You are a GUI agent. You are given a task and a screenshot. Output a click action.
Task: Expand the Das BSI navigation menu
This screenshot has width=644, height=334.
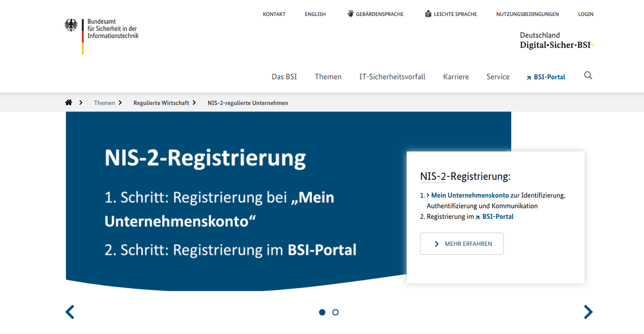pyautogui.click(x=284, y=77)
